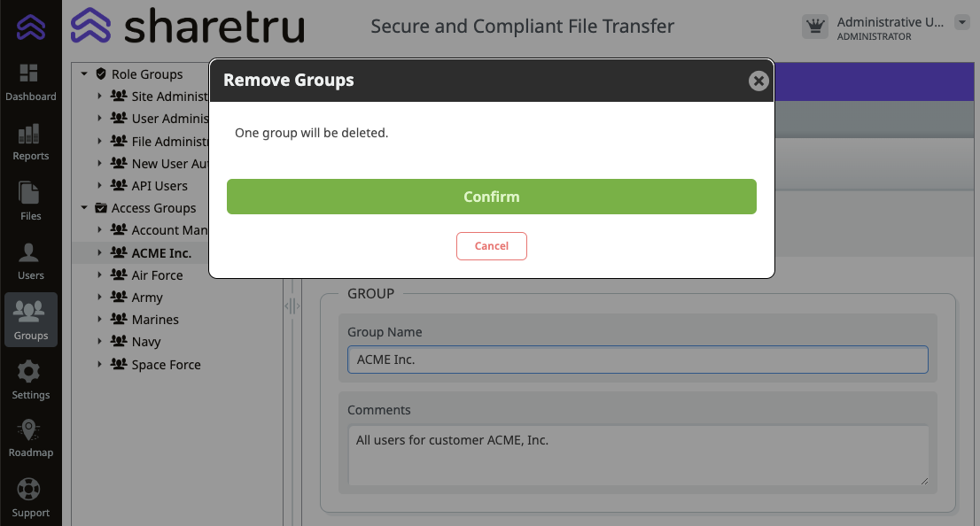The image size is (980, 526).
Task: Close the Remove Groups dialog with X
Action: pos(758,81)
